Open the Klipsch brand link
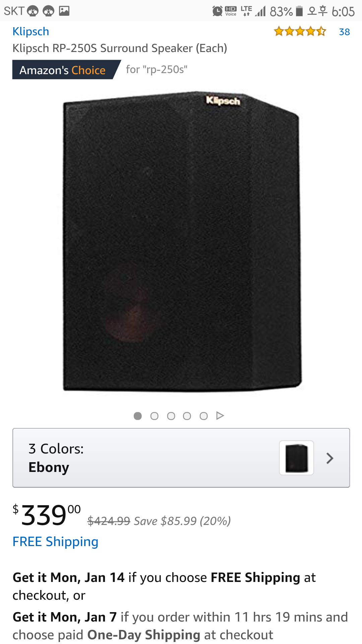The image size is (362, 644). tap(31, 32)
